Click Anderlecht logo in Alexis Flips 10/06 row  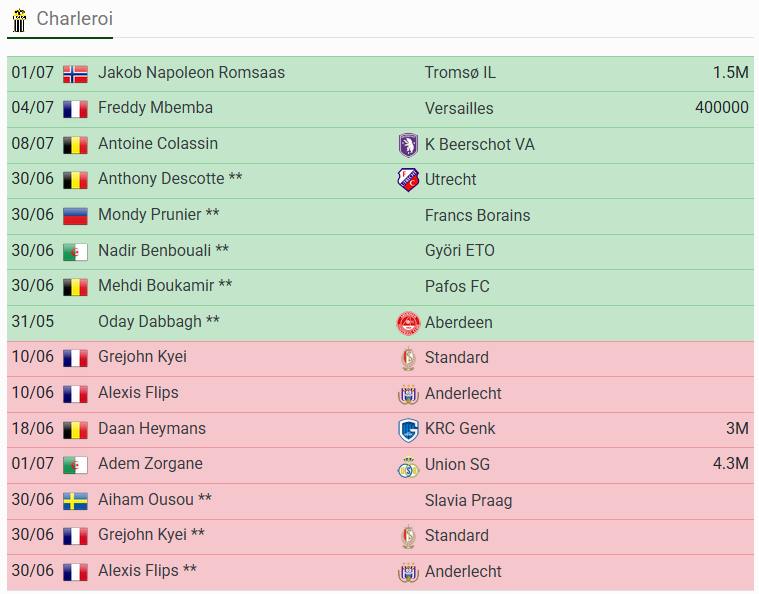click(408, 394)
